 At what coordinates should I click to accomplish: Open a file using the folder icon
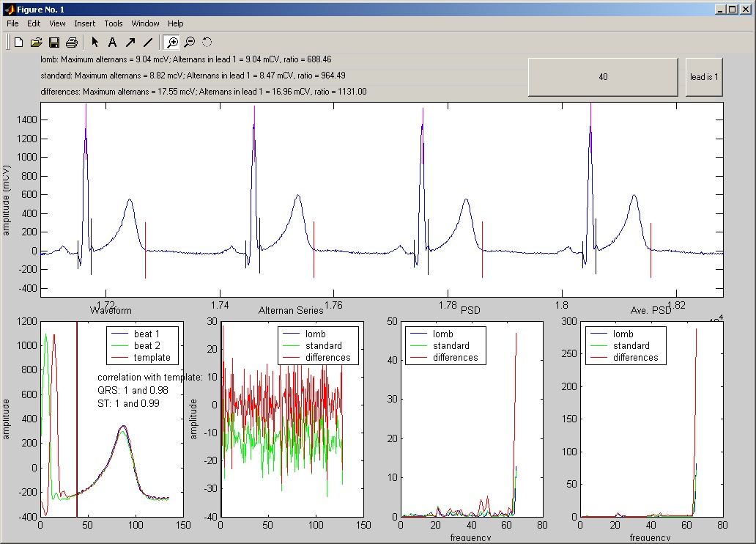point(37,43)
